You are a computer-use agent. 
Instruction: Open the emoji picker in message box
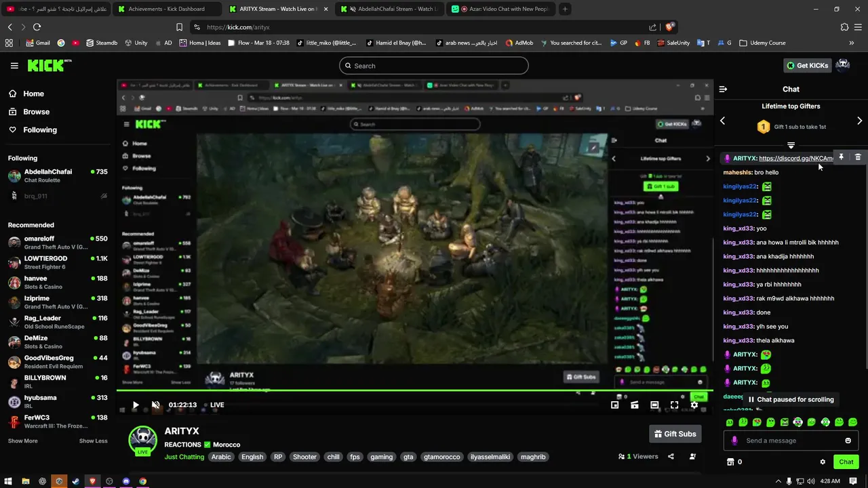coord(848,441)
